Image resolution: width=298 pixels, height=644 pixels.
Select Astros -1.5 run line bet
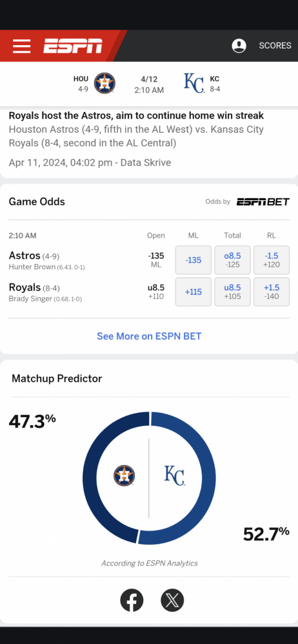pyautogui.click(x=272, y=260)
